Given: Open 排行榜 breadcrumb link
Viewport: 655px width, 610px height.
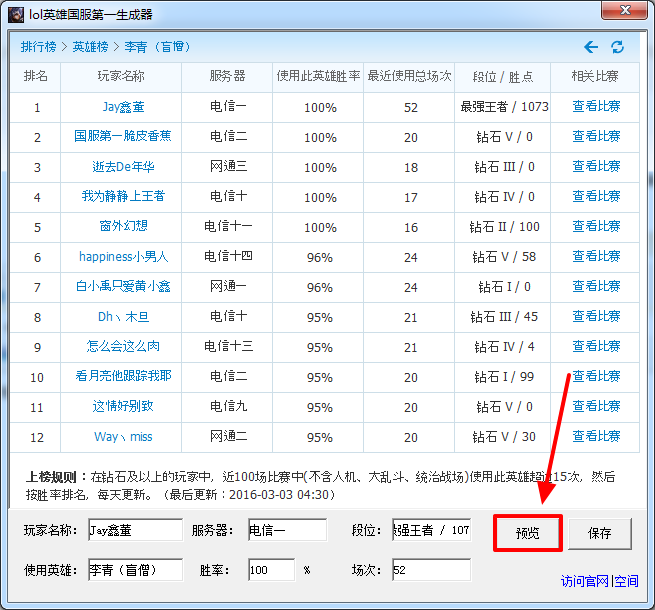Looking at the screenshot, I should tap(38, 47).
